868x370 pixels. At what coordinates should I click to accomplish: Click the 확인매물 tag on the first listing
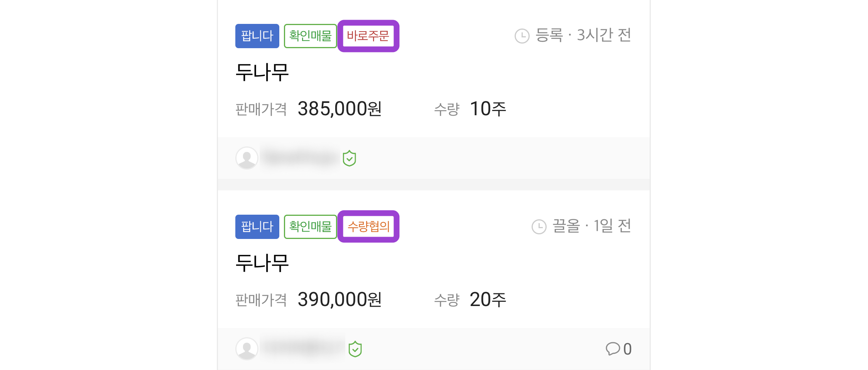[311, 36]
